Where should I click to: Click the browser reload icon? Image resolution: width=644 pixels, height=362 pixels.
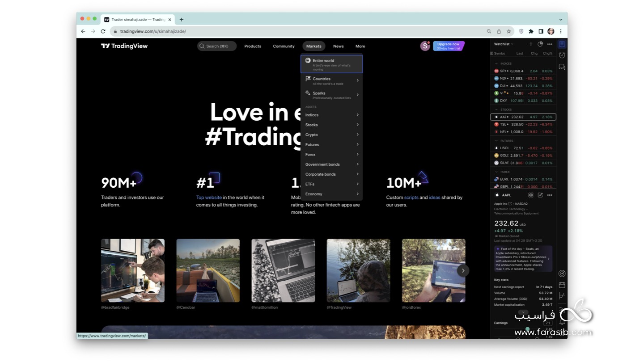(103, 31)
